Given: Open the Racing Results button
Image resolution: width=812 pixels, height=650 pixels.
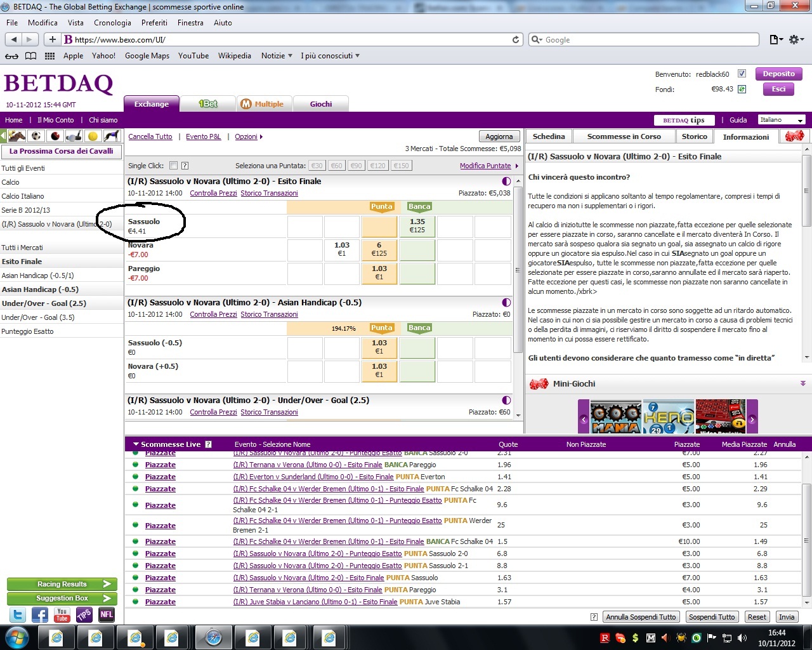Looking at the screenshot, I should [x=62, y=584].
